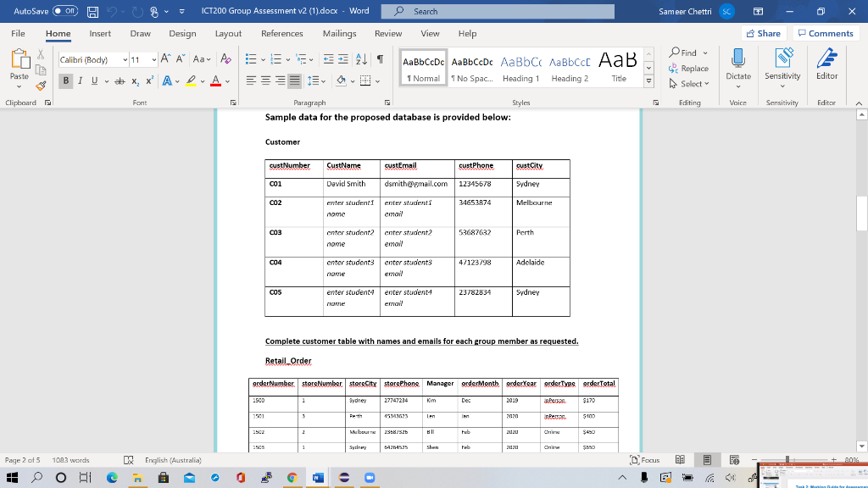Toggle show paragraph marks

(x=381, y=60)
